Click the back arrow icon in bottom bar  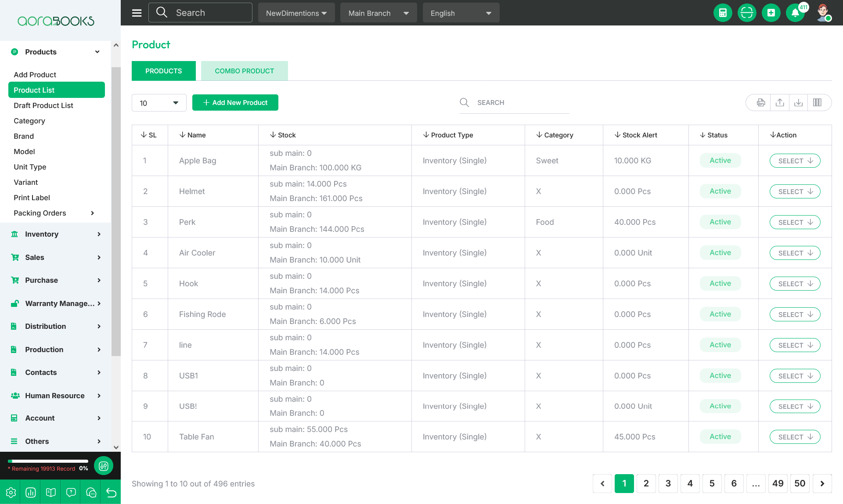(x=111, y=492)
